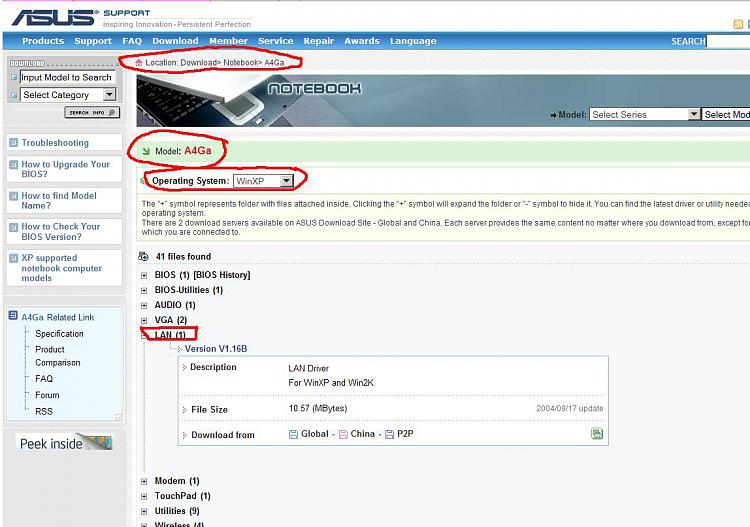Viewport: 750px width, 527px height.
Task: Click icon beside How to Check Your BIOS Version
Action: click(x=14, y=227)
